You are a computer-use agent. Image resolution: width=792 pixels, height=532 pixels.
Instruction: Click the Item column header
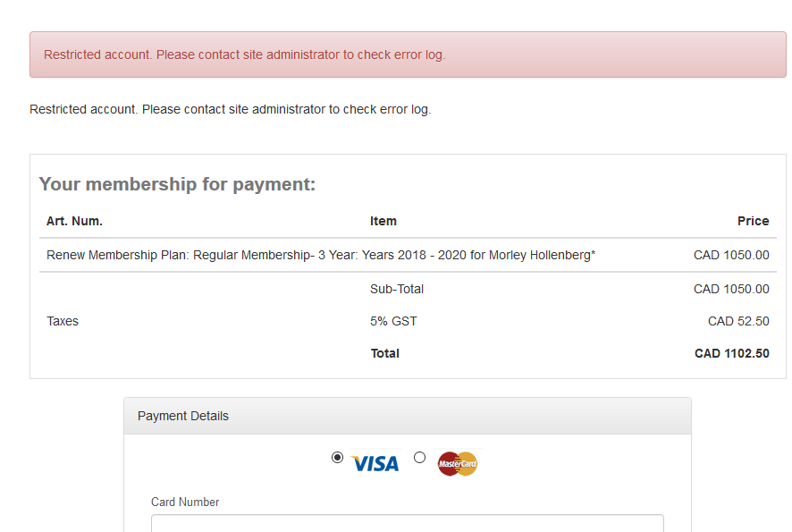pos(383,221)
